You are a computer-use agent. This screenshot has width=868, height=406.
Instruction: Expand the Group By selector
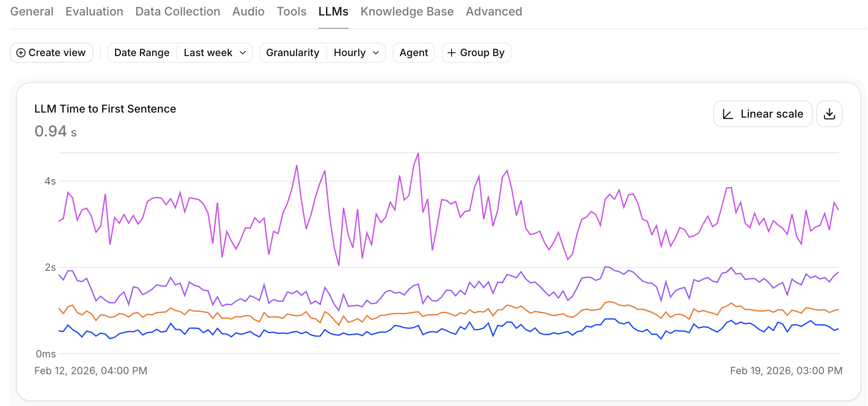[476, 53]
